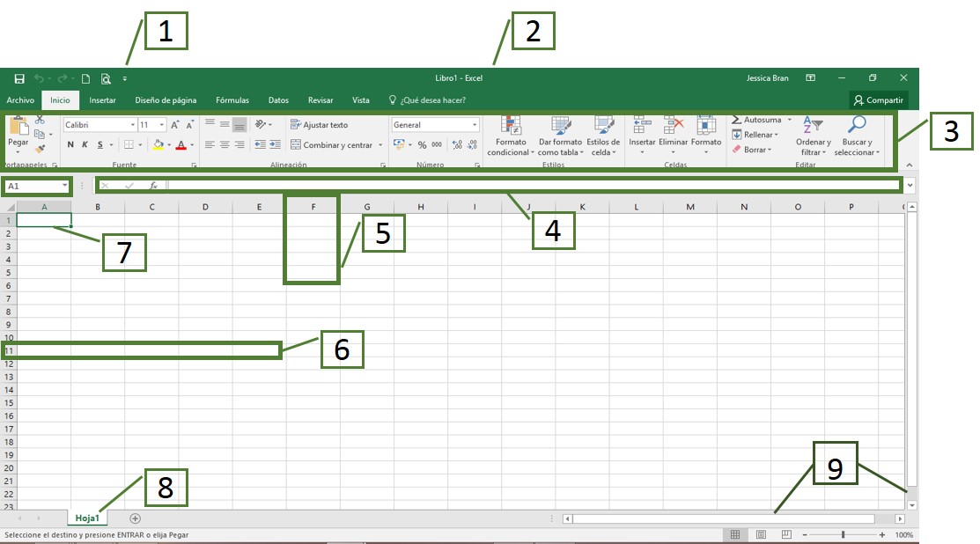Toggle align left
This screenshot has height=544, width=980.
[210, 145]
